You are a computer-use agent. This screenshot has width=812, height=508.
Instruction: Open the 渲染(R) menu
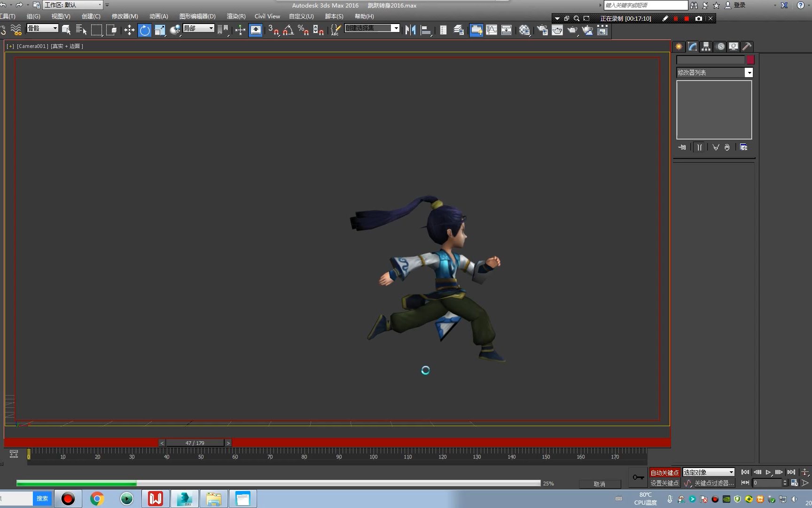[x=236, y=16]
